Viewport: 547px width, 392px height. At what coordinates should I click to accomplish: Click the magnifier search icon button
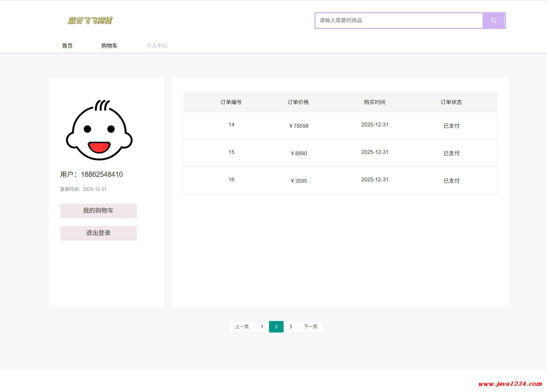493,21
